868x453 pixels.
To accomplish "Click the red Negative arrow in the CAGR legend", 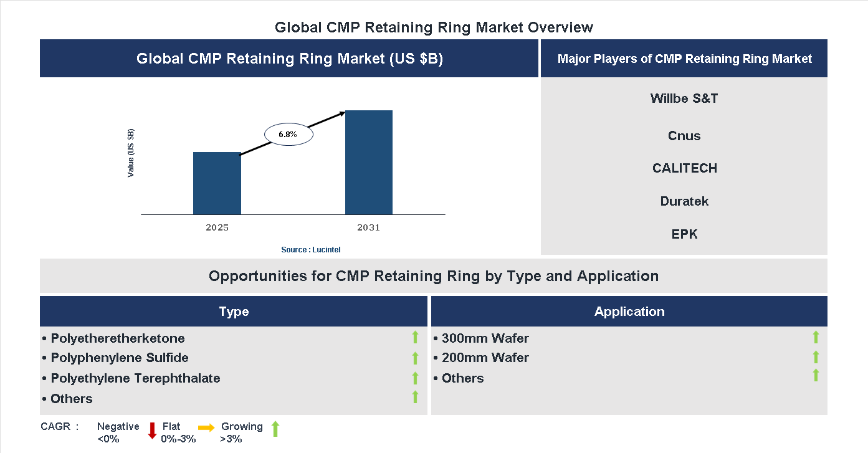I will [152, 430].
